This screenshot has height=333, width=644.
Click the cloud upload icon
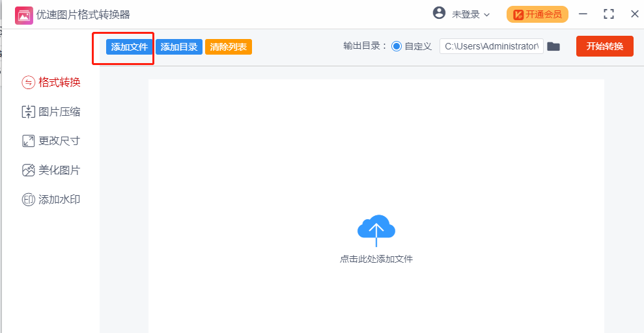(x=376, y=230)
